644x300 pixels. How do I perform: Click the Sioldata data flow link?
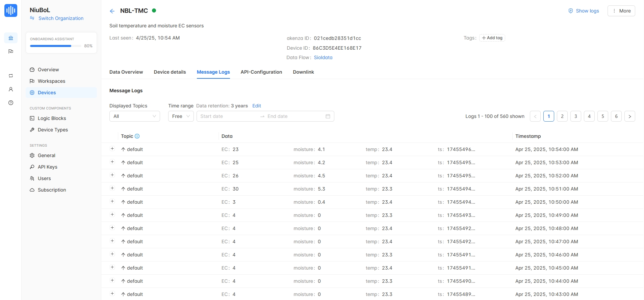[323, 57]
